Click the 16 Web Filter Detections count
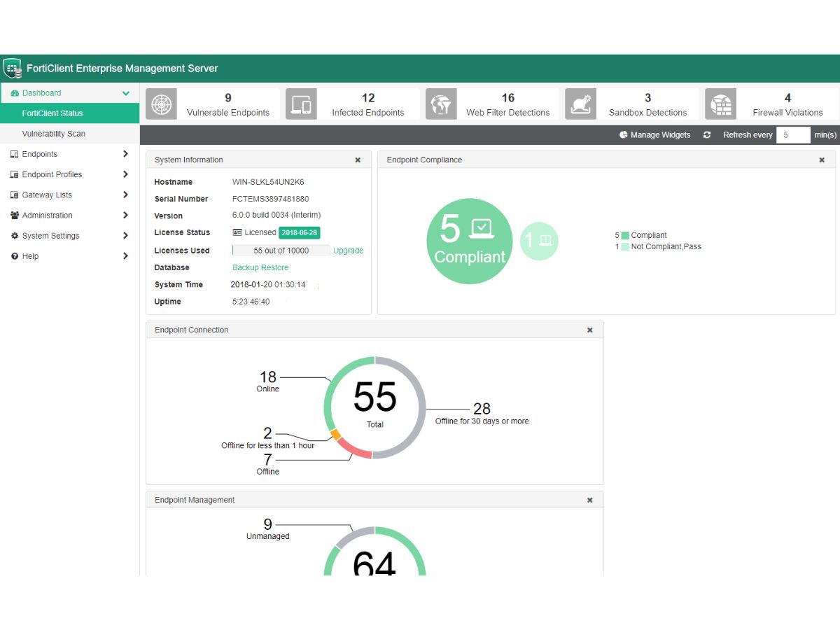This screenshot has height=630, width=840. [508, 98]
